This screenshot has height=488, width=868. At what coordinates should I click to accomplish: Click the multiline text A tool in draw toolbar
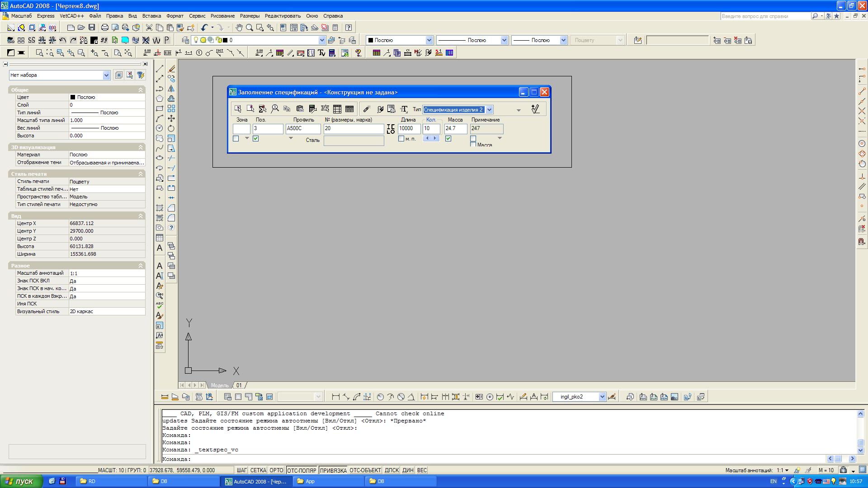(160, 248)
